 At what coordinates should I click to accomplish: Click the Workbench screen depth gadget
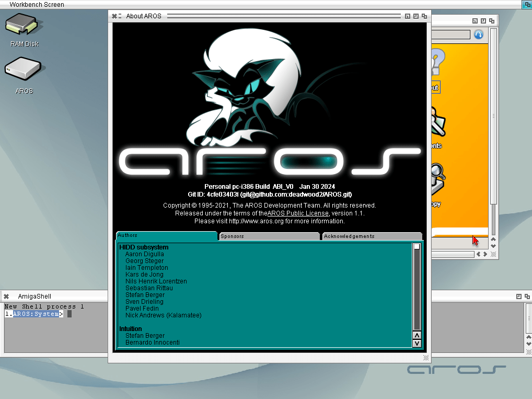tap(527, 4)
